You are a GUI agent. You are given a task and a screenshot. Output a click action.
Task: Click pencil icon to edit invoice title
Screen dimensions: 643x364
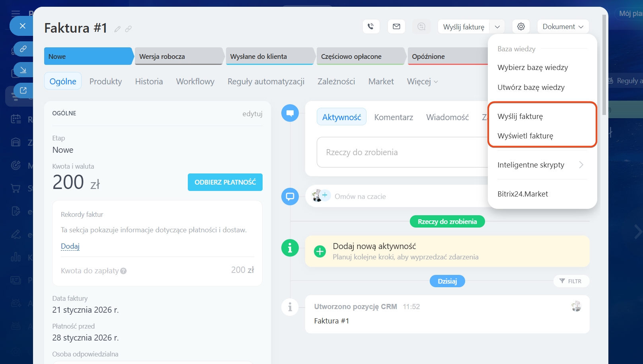tap(117, 29)
